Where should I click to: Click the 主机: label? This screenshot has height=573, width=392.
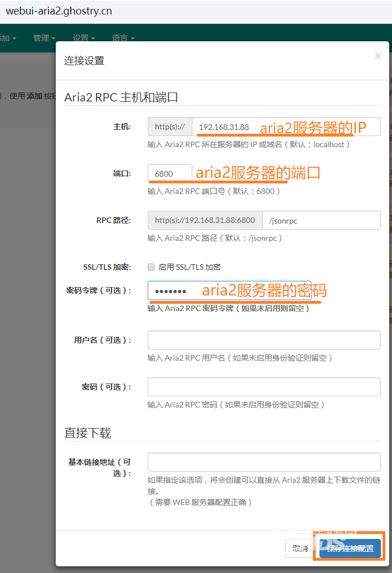point(122,127)
